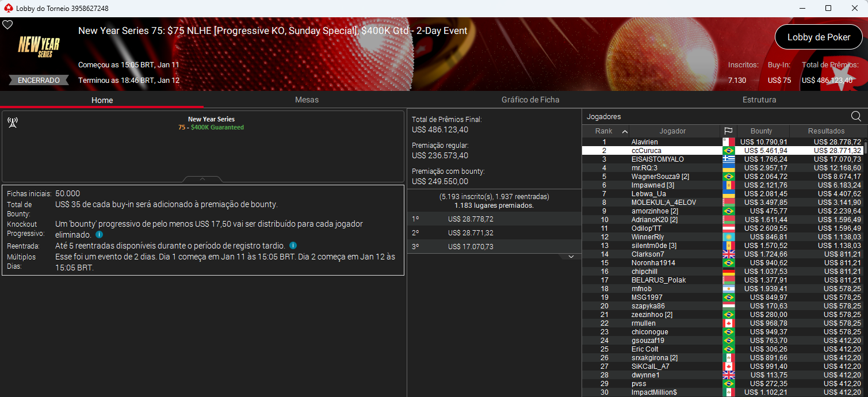This screenshot has width=868, height=397.
Task: Open the Reentrada info tooltip
Action: click(293, 245)
